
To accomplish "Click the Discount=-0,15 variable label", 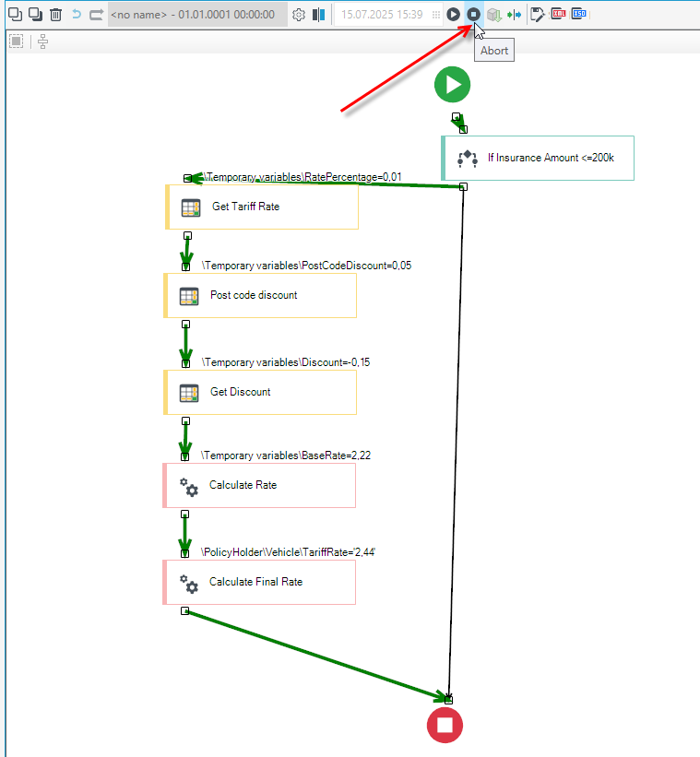I will pyautogui.click(x=286, y=362).
